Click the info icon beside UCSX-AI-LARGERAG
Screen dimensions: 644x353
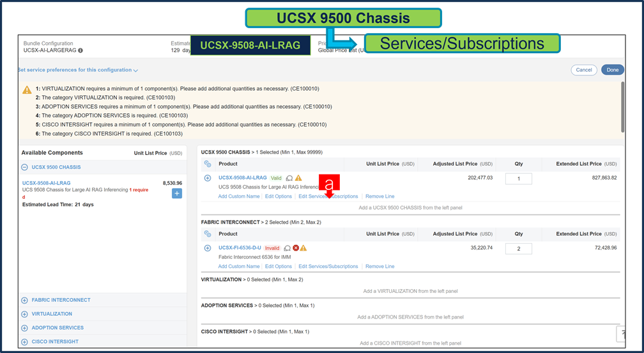[x=80, y=51]
